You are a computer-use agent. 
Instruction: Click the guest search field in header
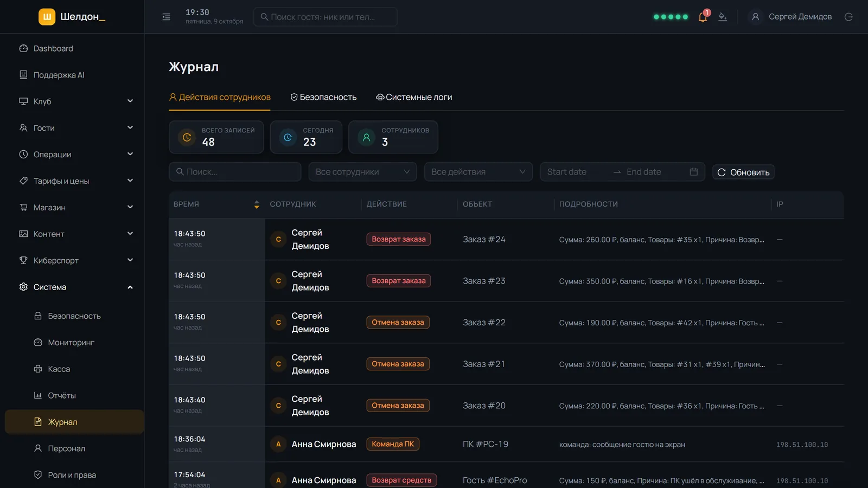pyautogui.click(x=325, y=17)
